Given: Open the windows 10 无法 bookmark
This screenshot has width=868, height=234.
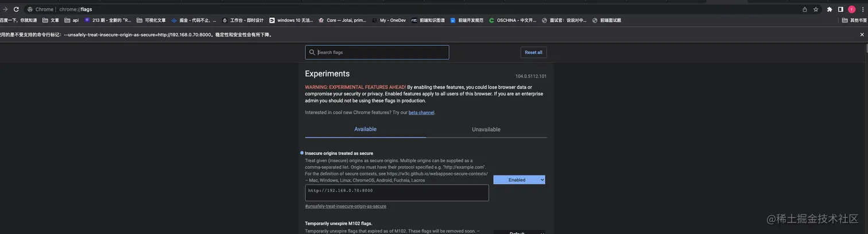Looking at the screenshot, I should click(x=291, y=20).
